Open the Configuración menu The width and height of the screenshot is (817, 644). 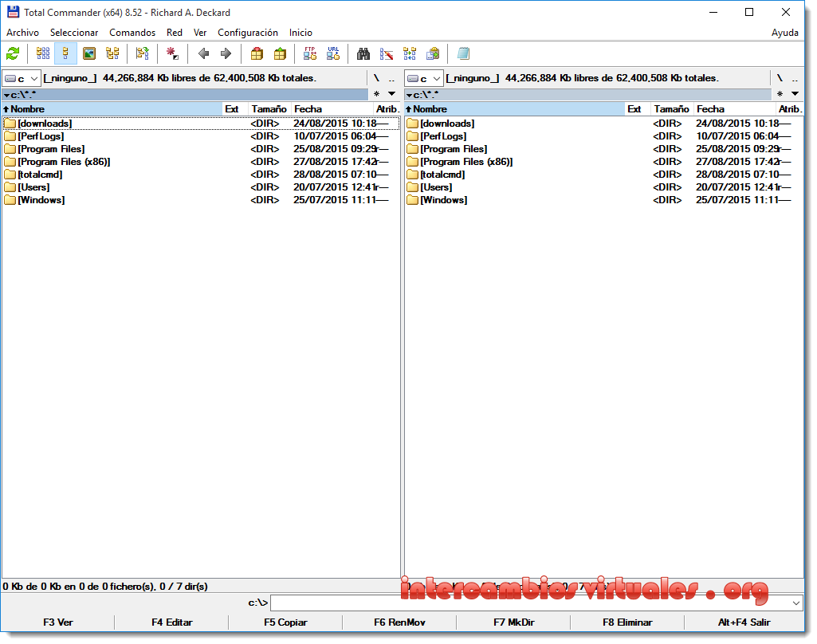[248, 33]
